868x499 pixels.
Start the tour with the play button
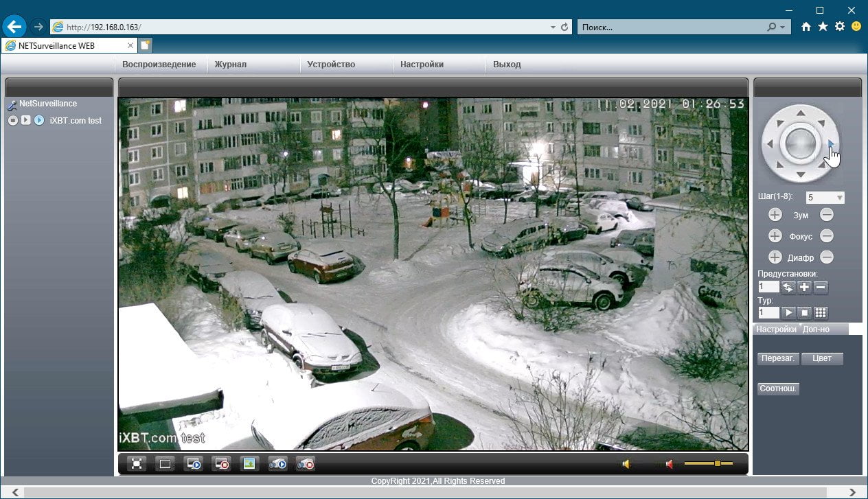click(x=788, y=313)
